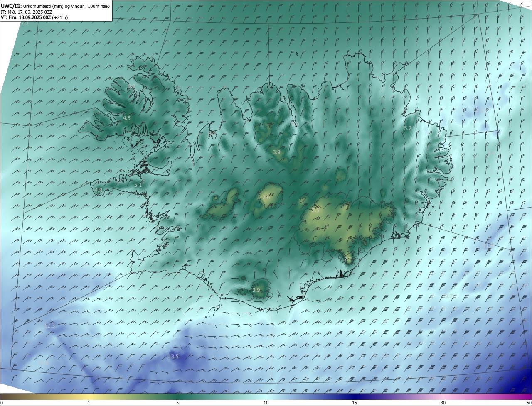Click the 5.1 value label on the map
This screenshot has width=532, height=406.
(x=138, y=185)
